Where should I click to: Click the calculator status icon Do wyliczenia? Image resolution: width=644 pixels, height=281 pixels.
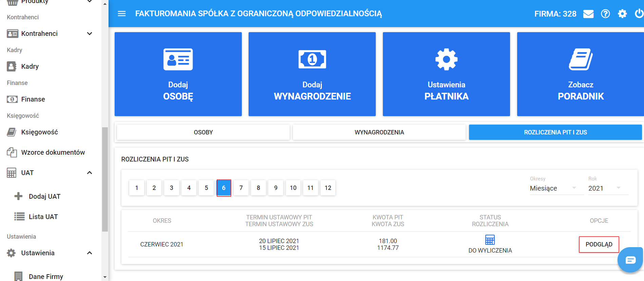(490, 240)
